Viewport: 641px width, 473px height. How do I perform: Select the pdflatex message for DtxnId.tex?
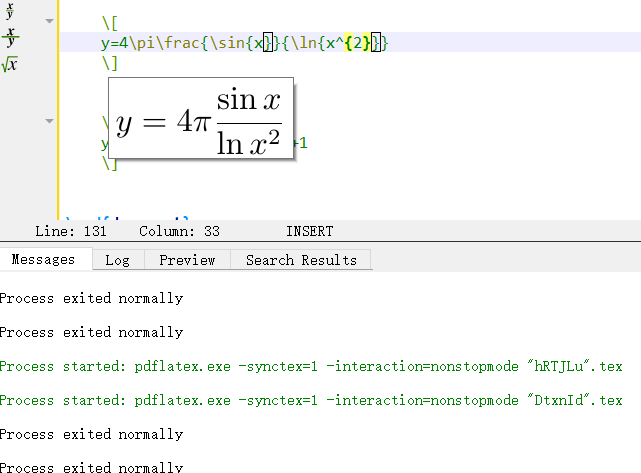311,400
